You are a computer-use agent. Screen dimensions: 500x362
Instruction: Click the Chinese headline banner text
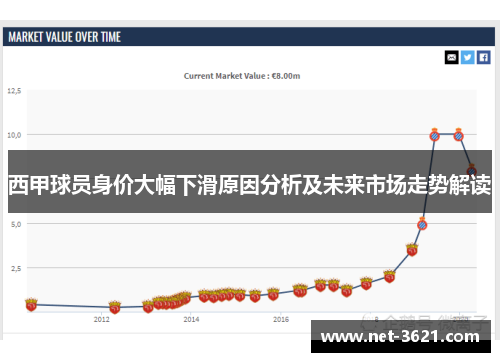(250, 185)
